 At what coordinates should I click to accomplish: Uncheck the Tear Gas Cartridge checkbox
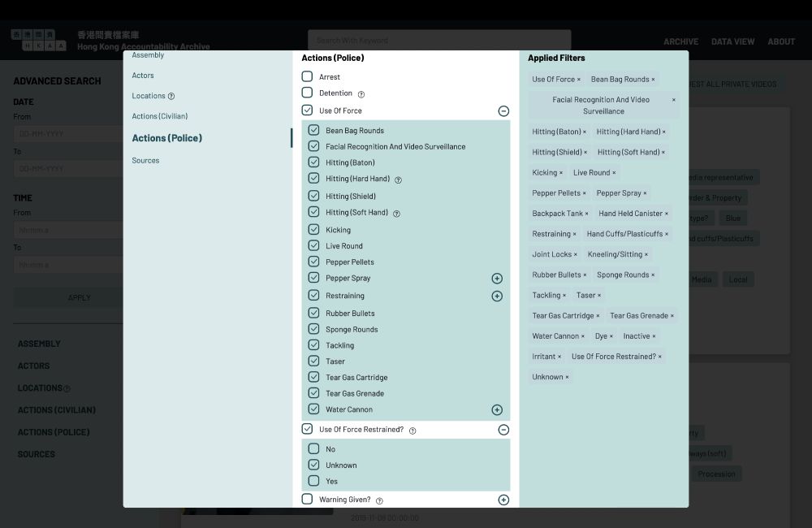[x=313, y=377]
